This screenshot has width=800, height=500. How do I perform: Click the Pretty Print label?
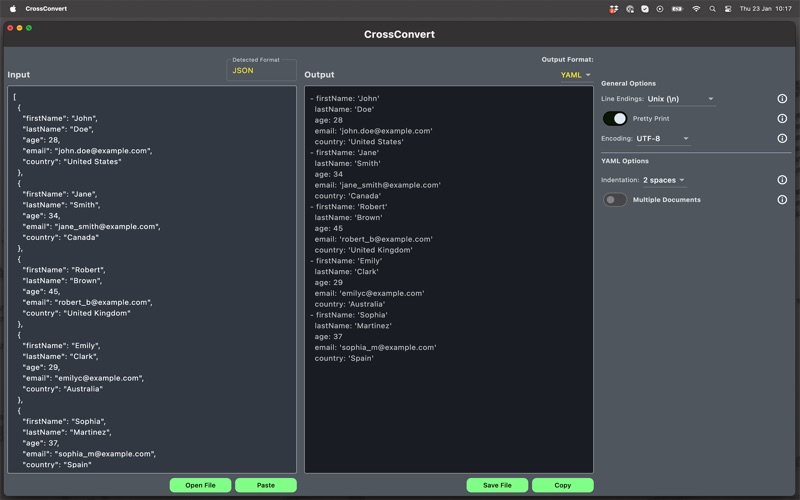651,118
